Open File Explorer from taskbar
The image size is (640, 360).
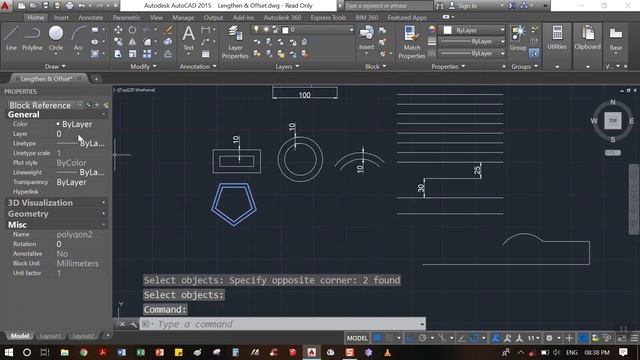pyautogui.click(x=64, y=352)
